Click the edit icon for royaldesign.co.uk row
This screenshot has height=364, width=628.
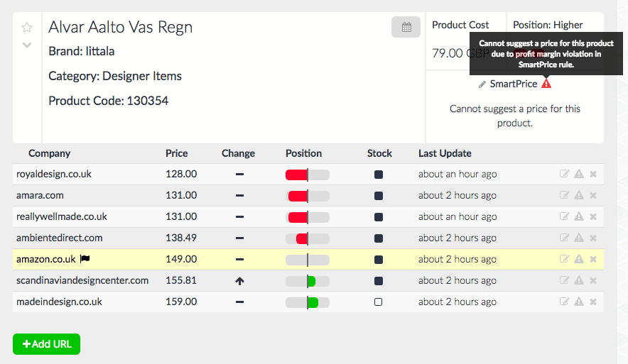click(565, 174)
